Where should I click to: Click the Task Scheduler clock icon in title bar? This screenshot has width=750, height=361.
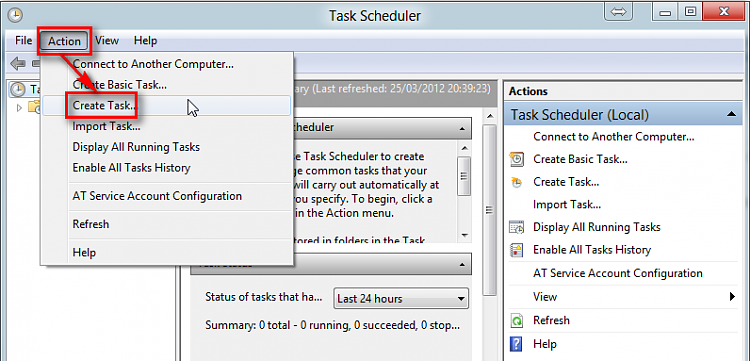[15, 15]
